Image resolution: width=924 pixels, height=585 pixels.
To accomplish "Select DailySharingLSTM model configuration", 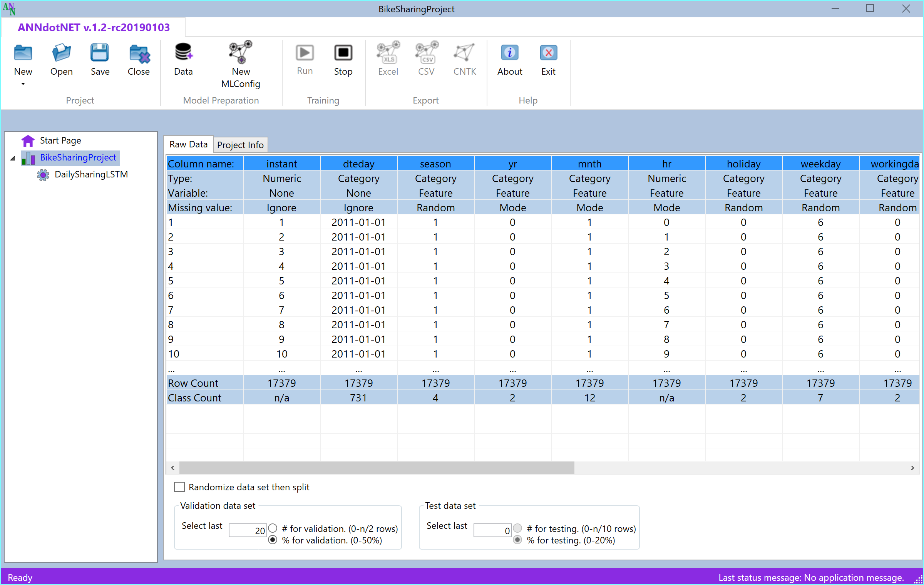I will coord(91,174).
